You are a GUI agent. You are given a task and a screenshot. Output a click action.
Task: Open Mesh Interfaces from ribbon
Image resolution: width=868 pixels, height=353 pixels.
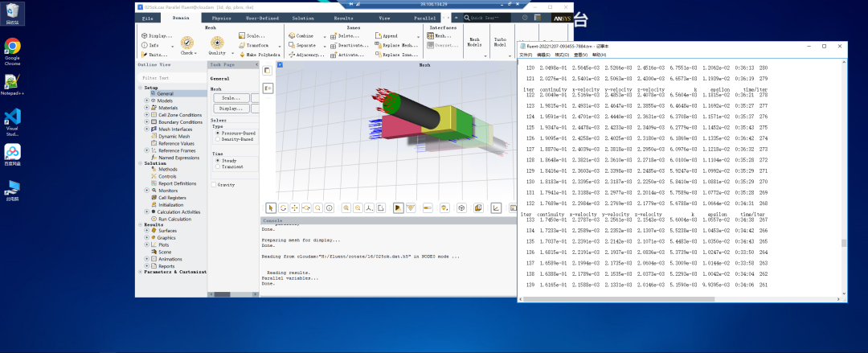coord(440,36)
